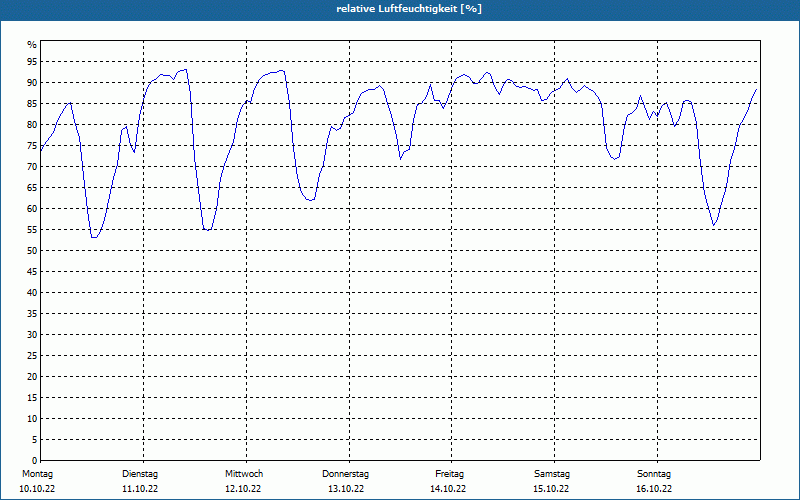This screenshot has width=800, height=500.
Task: Click the date 10.10.22
Action: tap(37, 489)
